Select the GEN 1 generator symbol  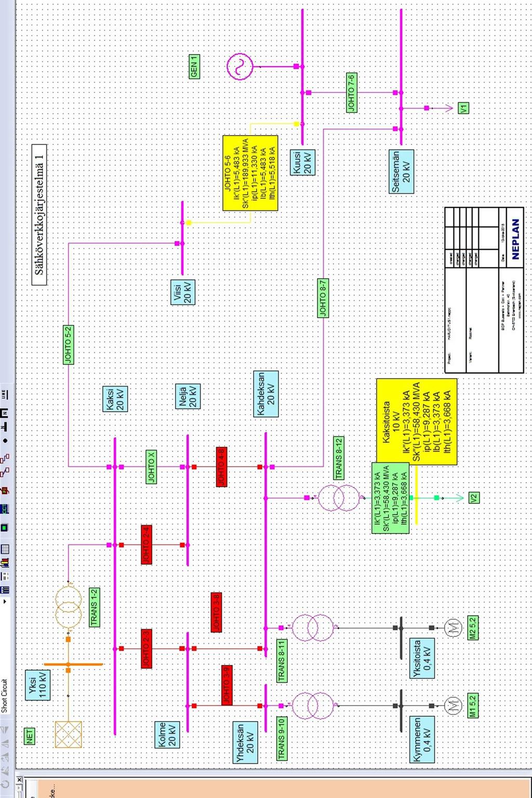pyautogui.click(x=240, y=66)
